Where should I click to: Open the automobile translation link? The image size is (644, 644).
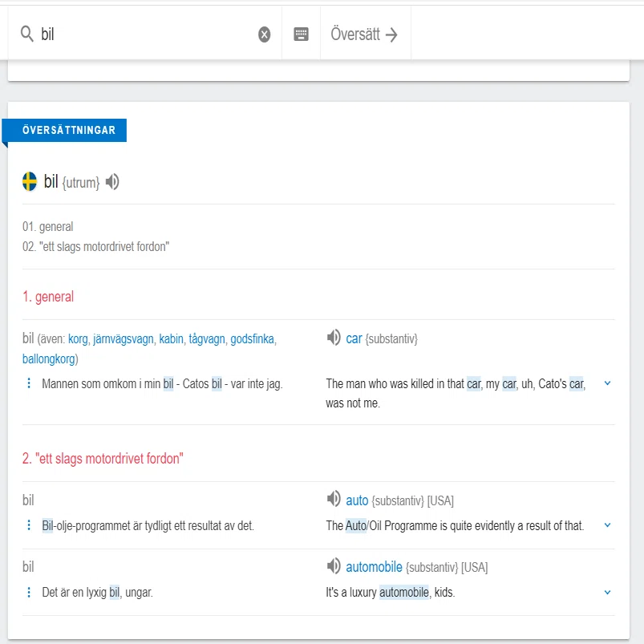click(x=374, y=567)
